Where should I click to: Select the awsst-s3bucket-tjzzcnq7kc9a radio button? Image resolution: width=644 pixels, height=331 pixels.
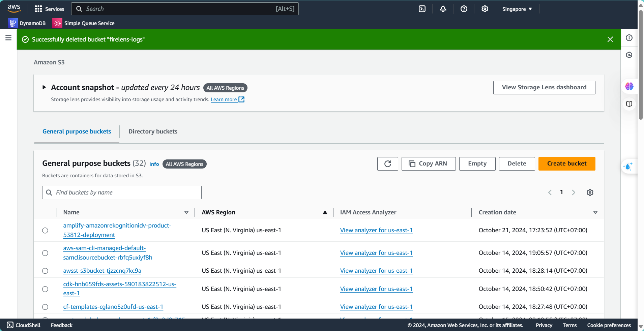tap(45, 271)
